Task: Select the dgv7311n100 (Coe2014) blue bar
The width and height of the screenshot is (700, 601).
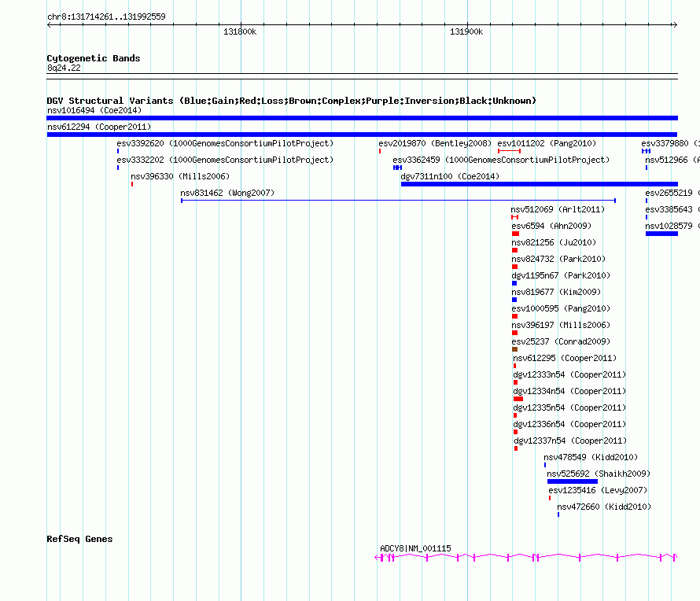Action: tap(540, 184)
